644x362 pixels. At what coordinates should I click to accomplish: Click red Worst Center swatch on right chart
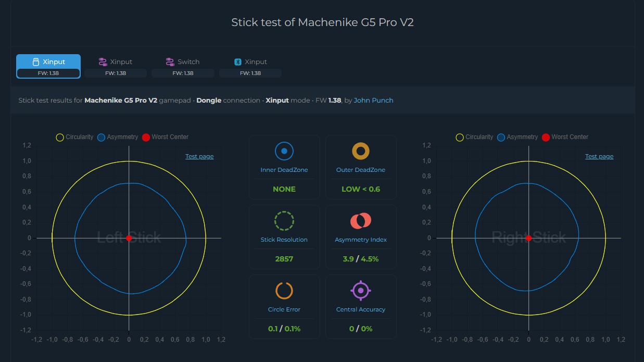[546, 138]
